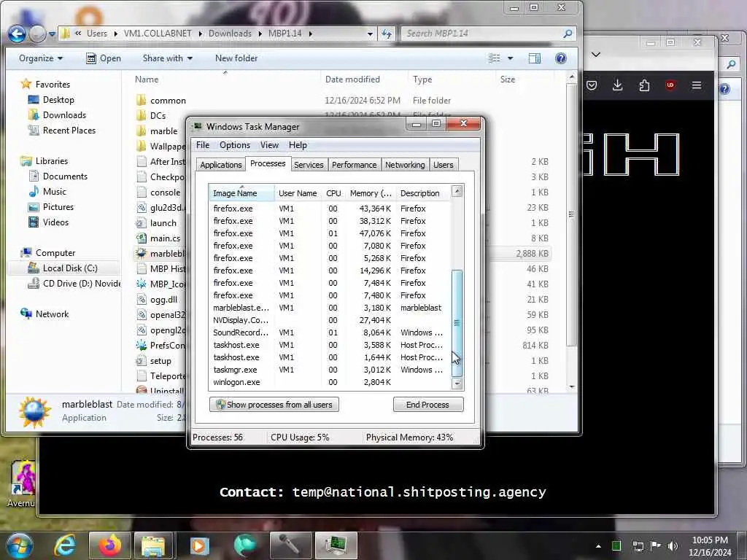Open the Task Manager Options menu
Screen dimensions: 747x560
tap(234, 145)
